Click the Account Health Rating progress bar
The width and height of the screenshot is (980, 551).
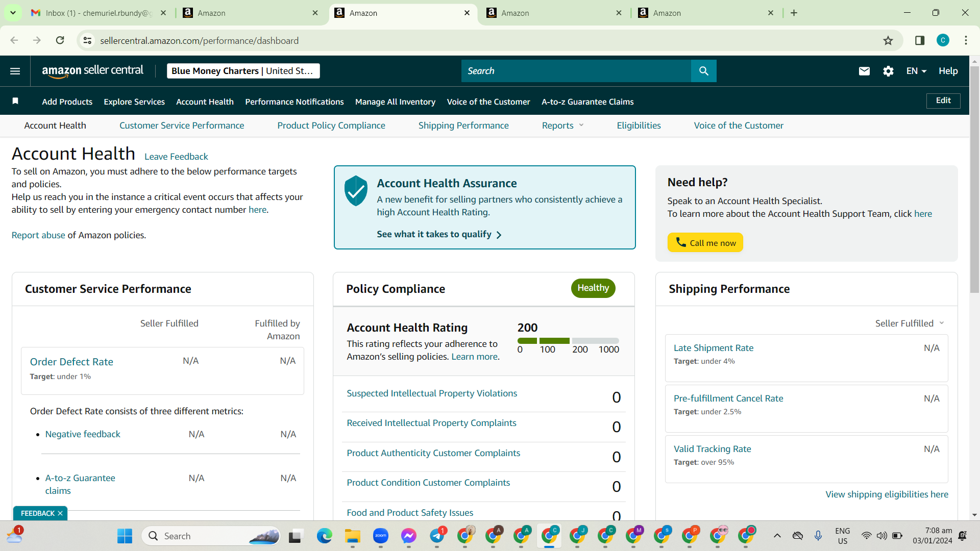point(568,341)
